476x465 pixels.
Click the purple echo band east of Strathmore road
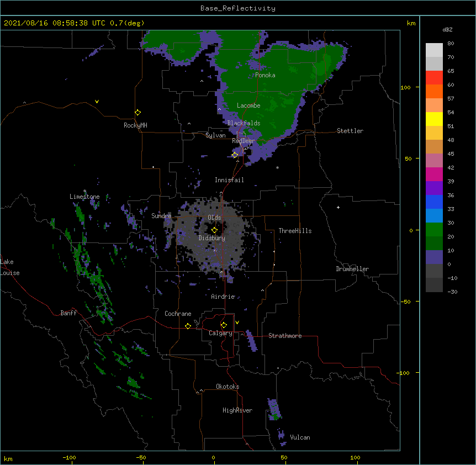pos(251,341)
